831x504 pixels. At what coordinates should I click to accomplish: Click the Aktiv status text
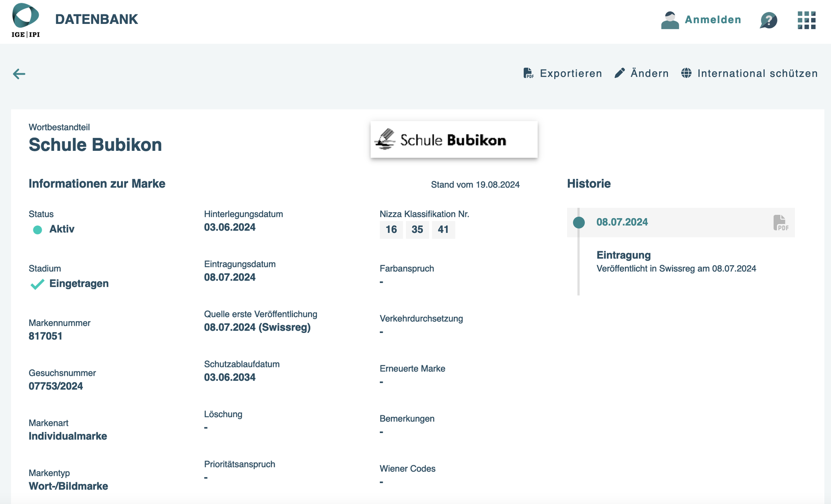point(62,229)
